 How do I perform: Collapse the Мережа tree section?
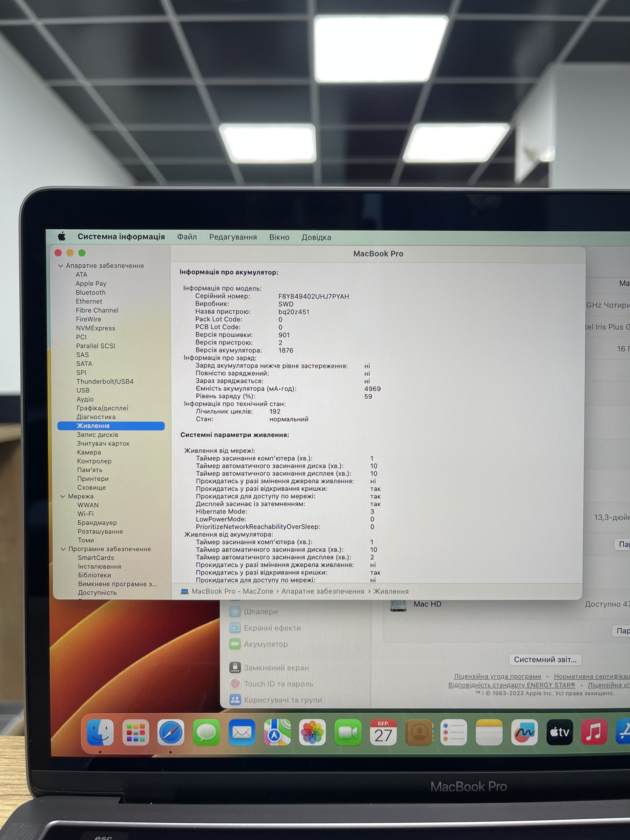point(63,496)
